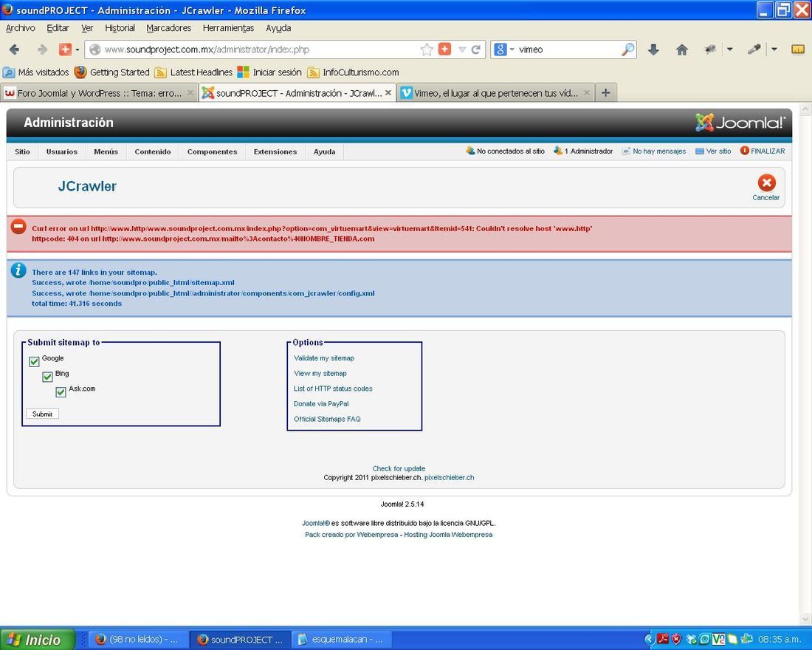Open the Latest Headlines feed bookmark
Viewport: 812px width, 650px height.
[193, 72]
